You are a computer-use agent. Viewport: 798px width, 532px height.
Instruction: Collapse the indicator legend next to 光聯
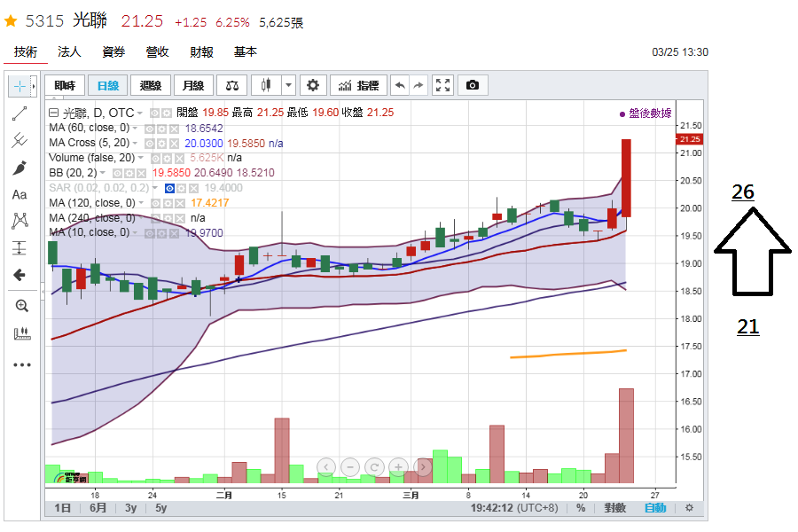pyautogui.click(x=53, y=113)
